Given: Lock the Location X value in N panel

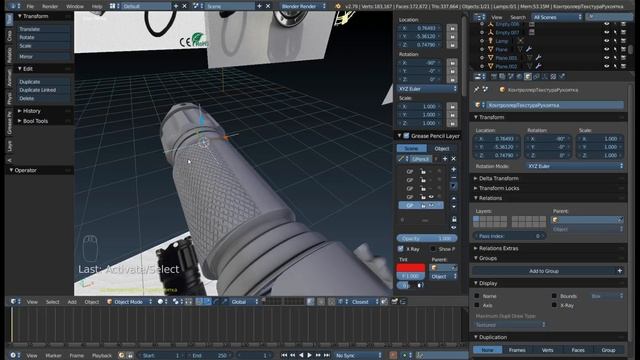Looking at the screenshot, I should coord(452,28).
